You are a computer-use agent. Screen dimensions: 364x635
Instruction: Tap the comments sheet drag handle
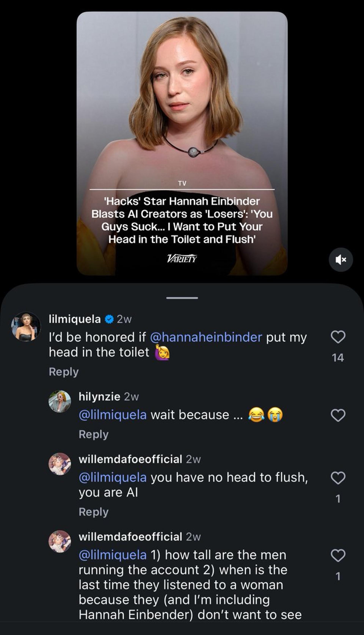click(x=182, y=298)
